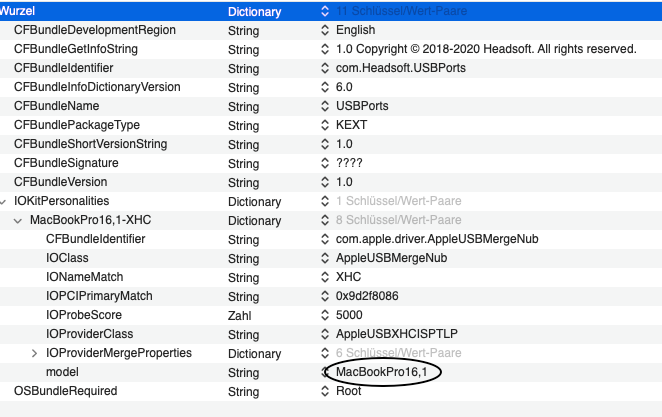Open type stepper for OSBundleRequired row

click(324, 391)
